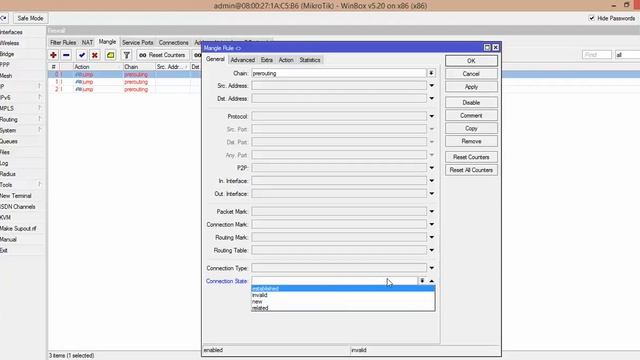This screenshot has width=640, height=360.
Task: Expand the P2P field
Action: point(431,168)
